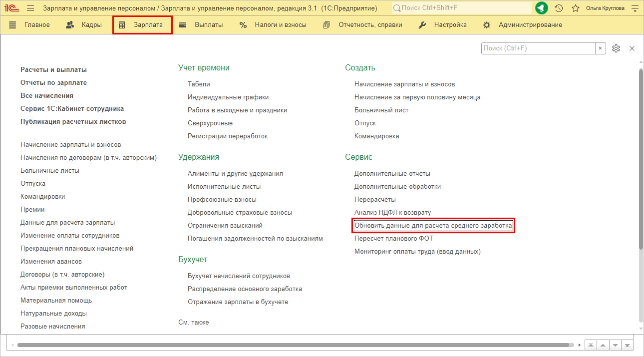
Task: Open Расчеты и выплаты link
Action: point(53,70)
